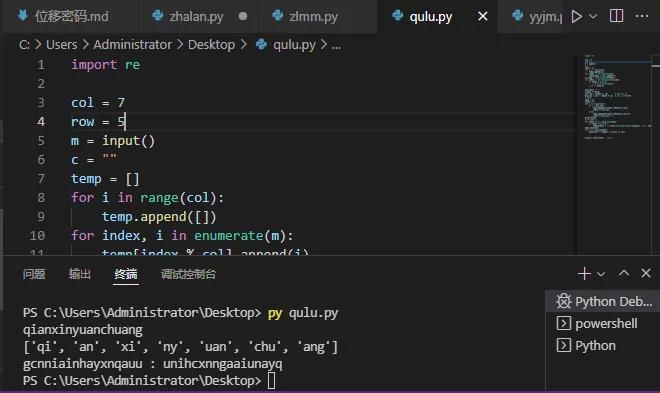Screen dimensions: 660x393
Task: Split the editor to the right
Action: click(x=616, y=16)
